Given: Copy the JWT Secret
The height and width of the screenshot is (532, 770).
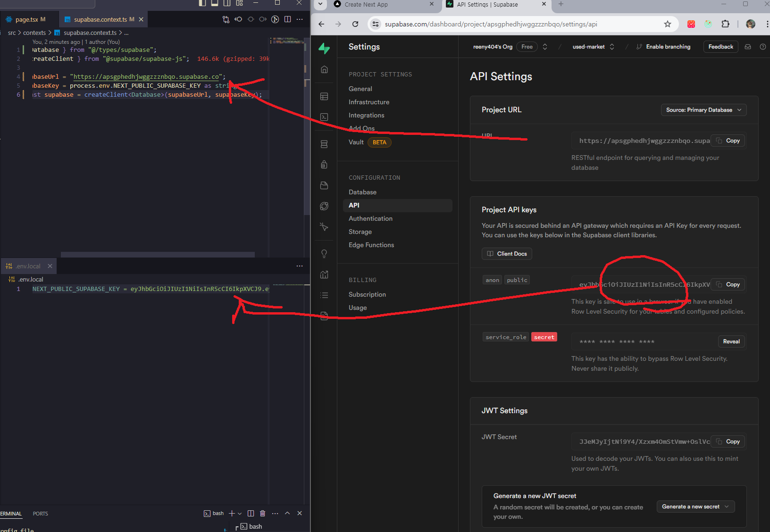Looking at the screenshot, I should 728,441.
